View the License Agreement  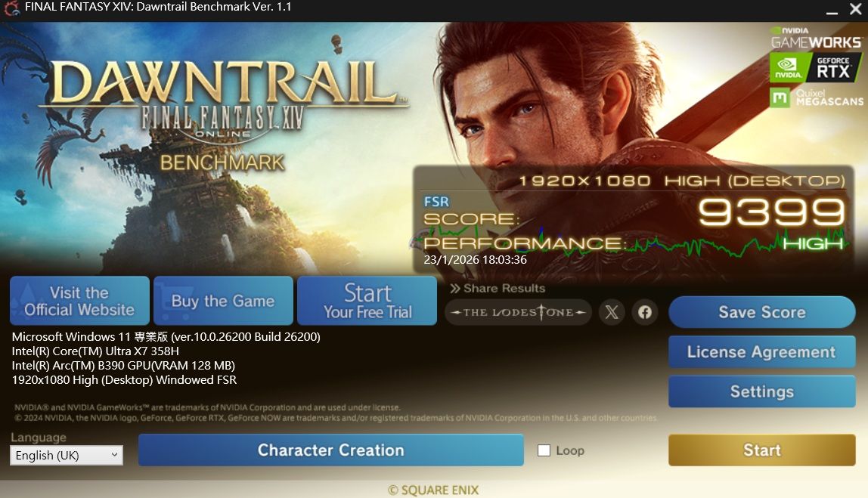[761, 352]
